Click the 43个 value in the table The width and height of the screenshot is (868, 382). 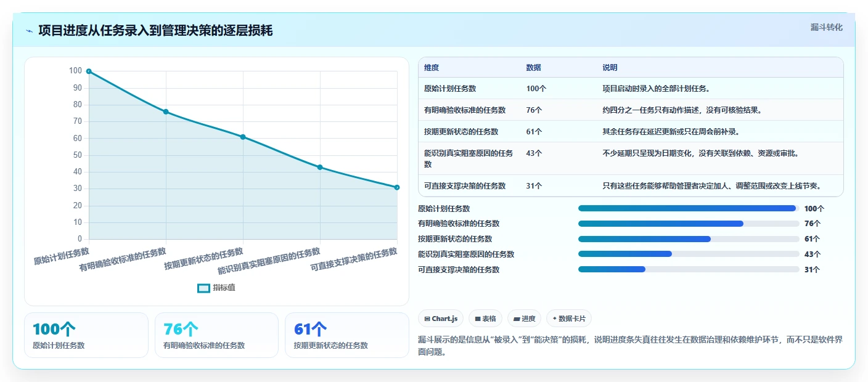pyautogui.click(x=534, y=153)
